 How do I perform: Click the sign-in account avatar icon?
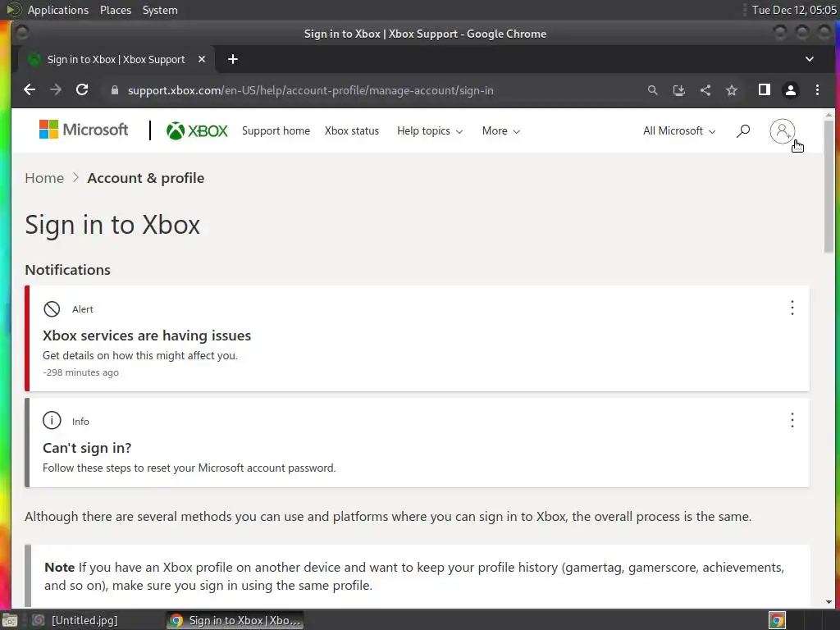(x=782, y=131)
